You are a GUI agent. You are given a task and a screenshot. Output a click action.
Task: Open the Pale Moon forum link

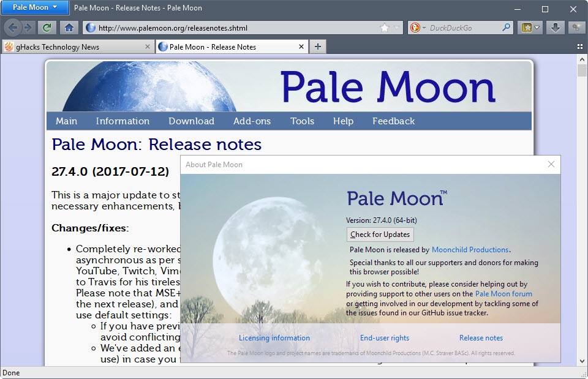[x=503, y=293]
